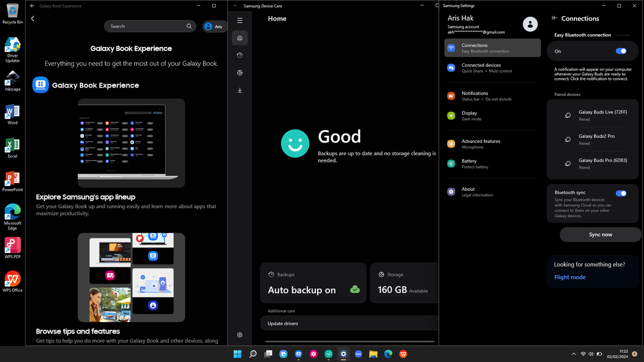
Task: Click the Sync now button
Action: 600,234
